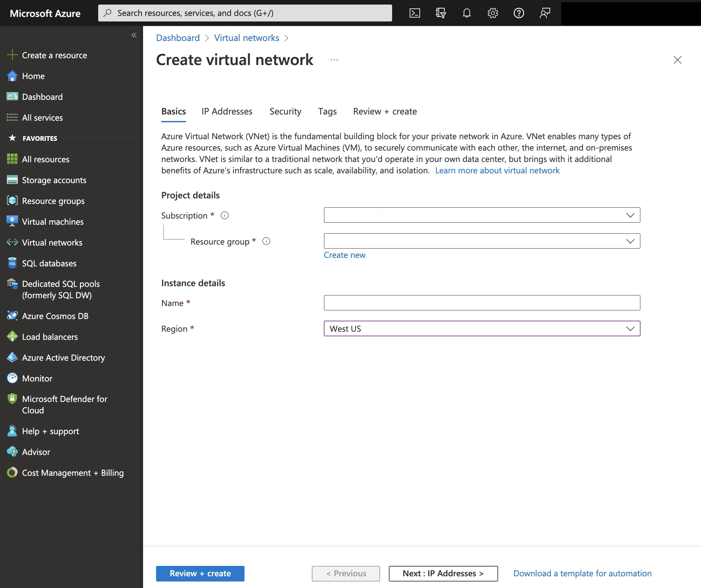Open the feedback icon in header
Viewport: 701px width, 588px height.
click(x=545, y=13)
